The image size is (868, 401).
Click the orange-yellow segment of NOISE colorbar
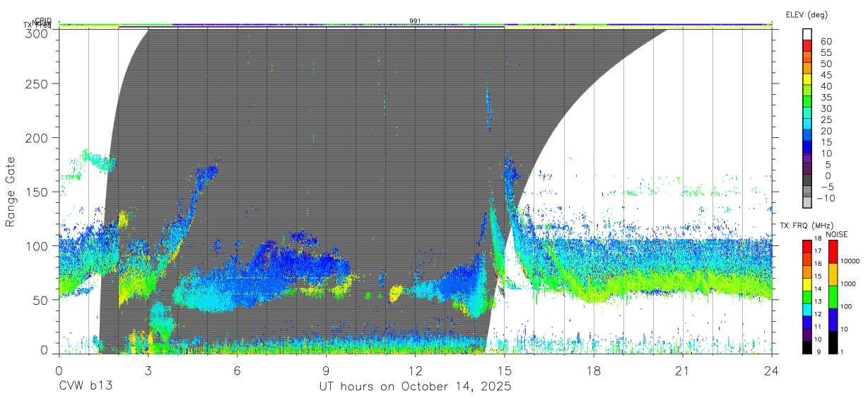(x=832, y=274)
